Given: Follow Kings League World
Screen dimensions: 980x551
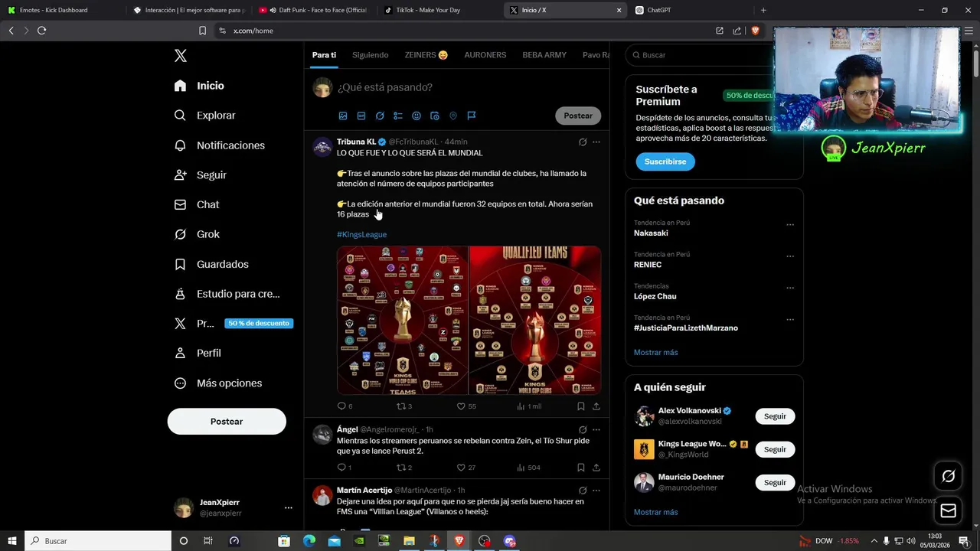Looking at the screenshot, I should (775, 449).
